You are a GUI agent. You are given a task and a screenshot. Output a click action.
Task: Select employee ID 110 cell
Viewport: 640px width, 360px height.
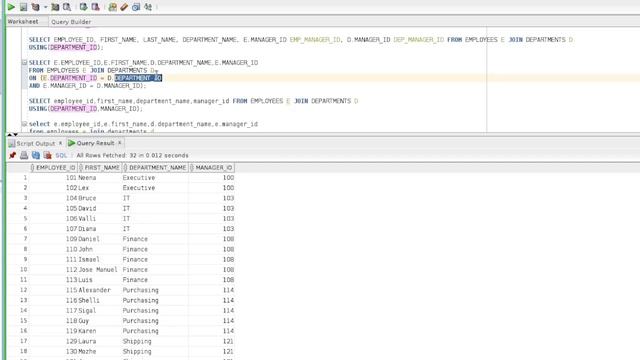click(53, 249)
